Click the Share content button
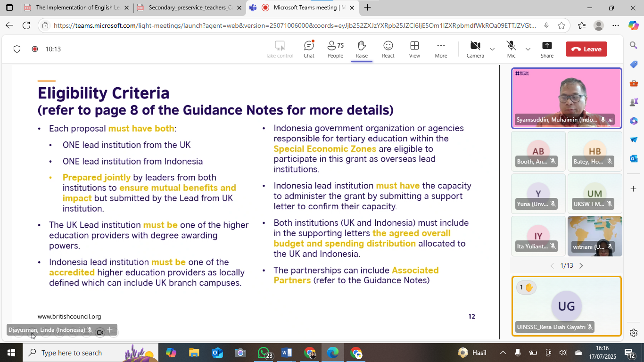This screenshot has width=644, height=362. [547, 49]
